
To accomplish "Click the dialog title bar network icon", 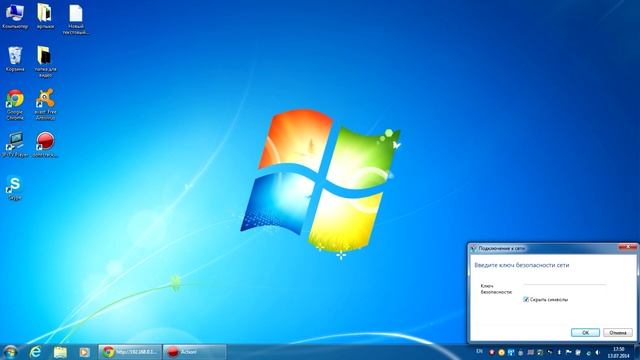I will 473,248.
